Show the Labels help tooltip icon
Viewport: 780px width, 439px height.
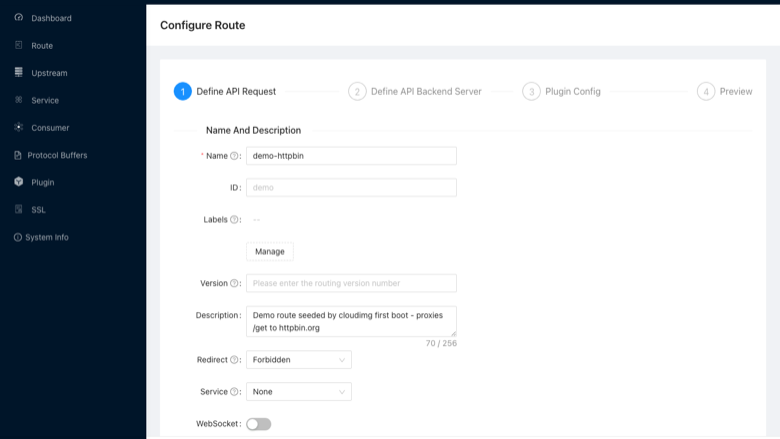click(x=234, y=219)
